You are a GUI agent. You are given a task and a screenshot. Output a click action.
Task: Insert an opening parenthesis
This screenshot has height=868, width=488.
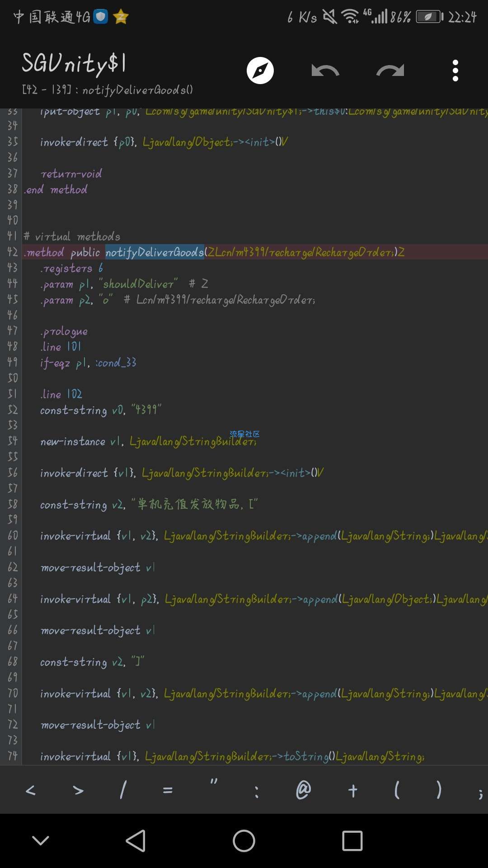(x=397, y=790)
